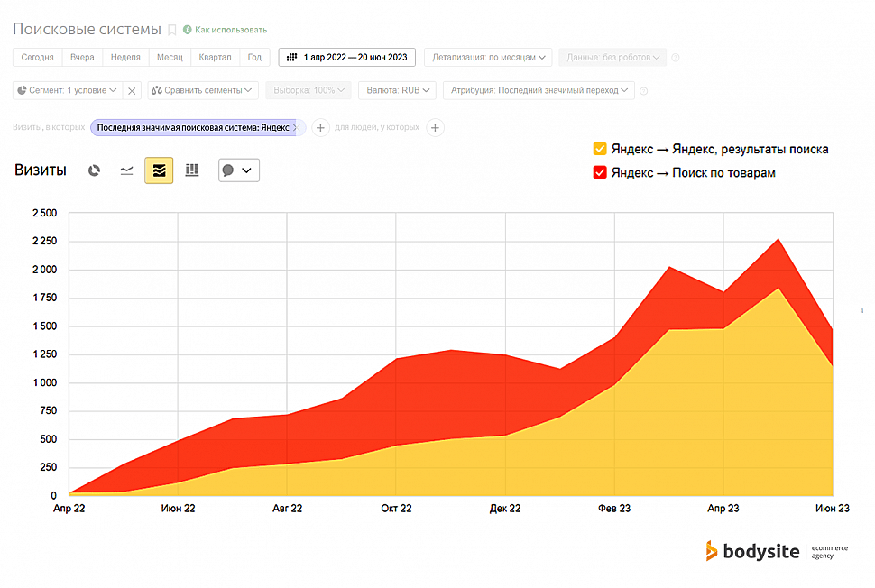Remove the Яндекс search system filter chip
The image size is (875, 588).
point(297,128)
